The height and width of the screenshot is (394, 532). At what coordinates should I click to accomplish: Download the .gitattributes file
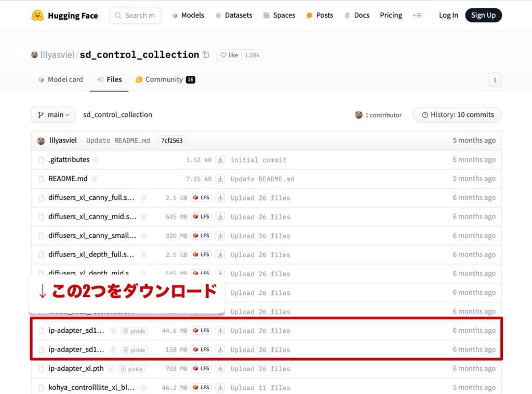click(x=220, y=160)
